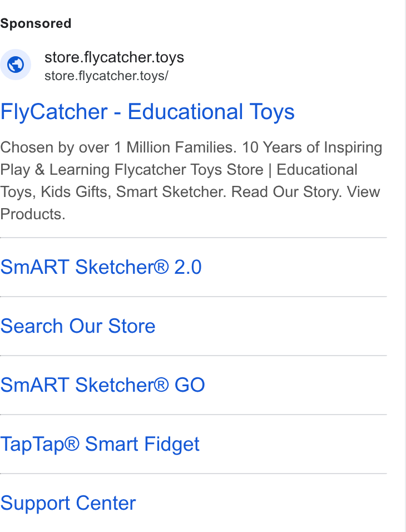Click "Flycatcher Toys Store" in the description
406x532 pixels.
[x=189, y=170]
